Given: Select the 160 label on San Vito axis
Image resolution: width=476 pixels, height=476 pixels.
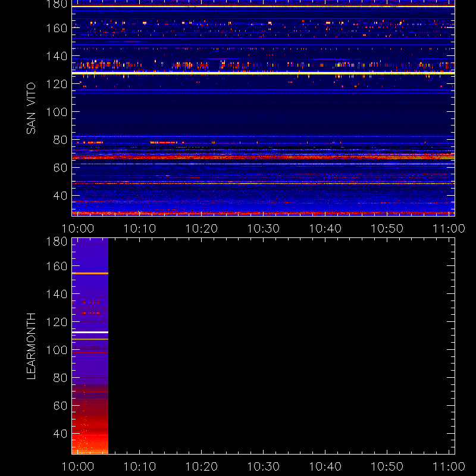Looking at the screenshot, I should [x=57, y=28].
